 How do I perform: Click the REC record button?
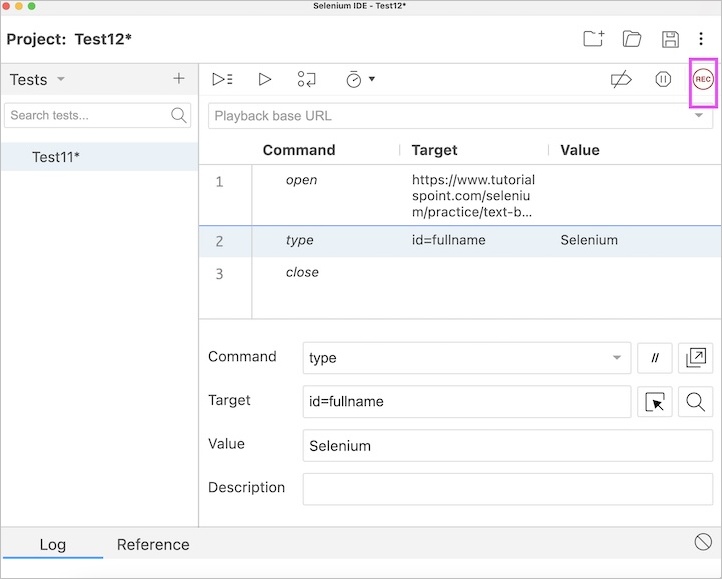tap(703, 80)
